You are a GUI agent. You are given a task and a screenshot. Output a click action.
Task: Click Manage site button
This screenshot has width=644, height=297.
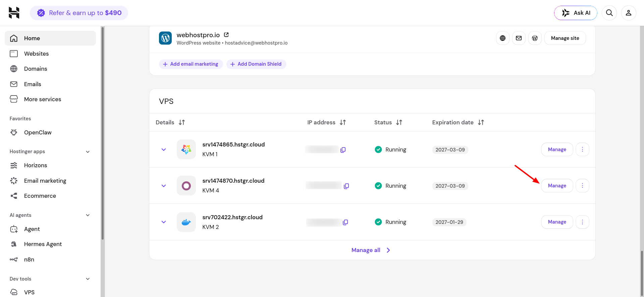pos(565,38)
